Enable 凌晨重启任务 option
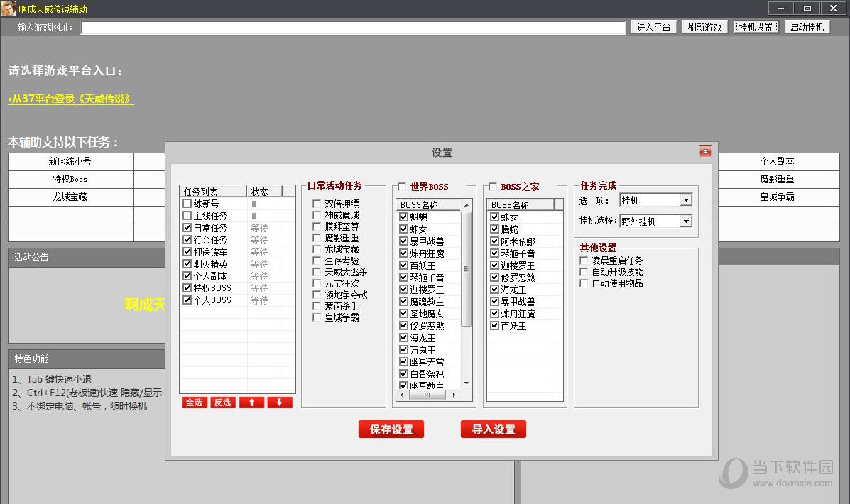This screenshot has height=504, width=850. point(584,261)
